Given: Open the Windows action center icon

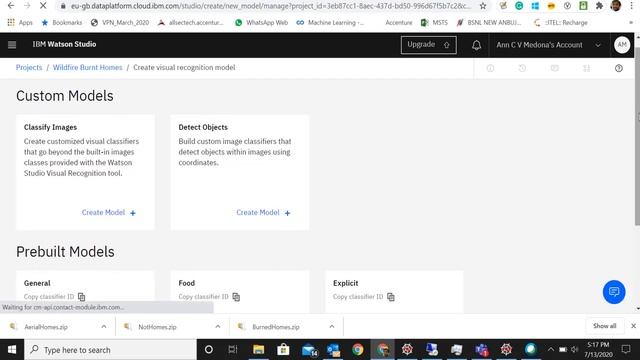Looking at the screenshot, I should point(626,349).
